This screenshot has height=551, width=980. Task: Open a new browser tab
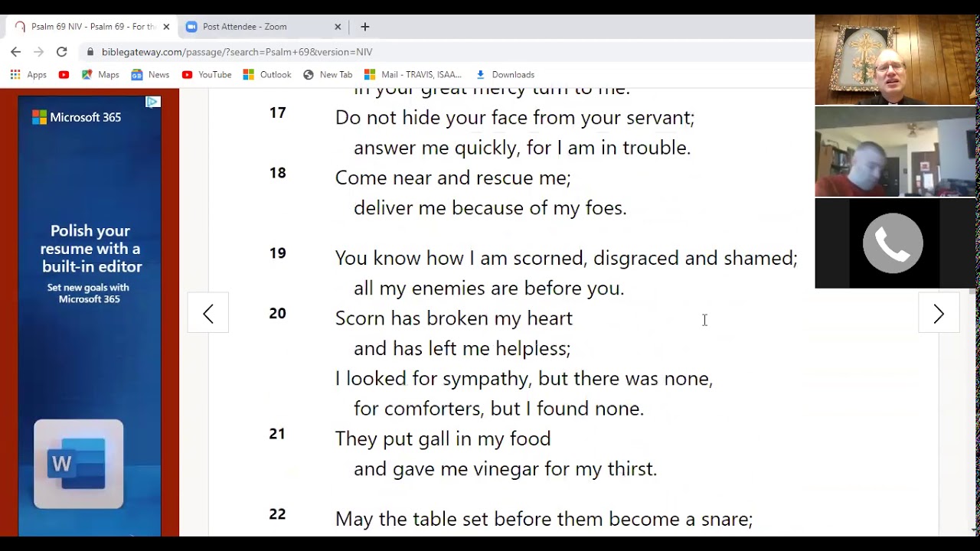(x=365, y=27)
